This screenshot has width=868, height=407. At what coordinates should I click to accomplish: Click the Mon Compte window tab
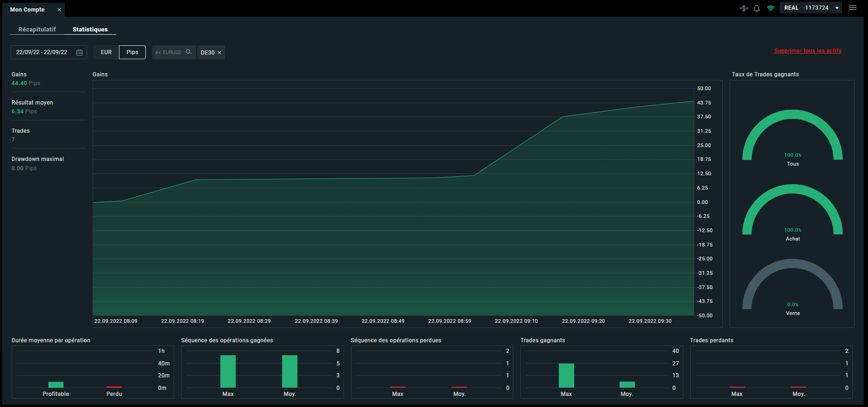[28, 10]
